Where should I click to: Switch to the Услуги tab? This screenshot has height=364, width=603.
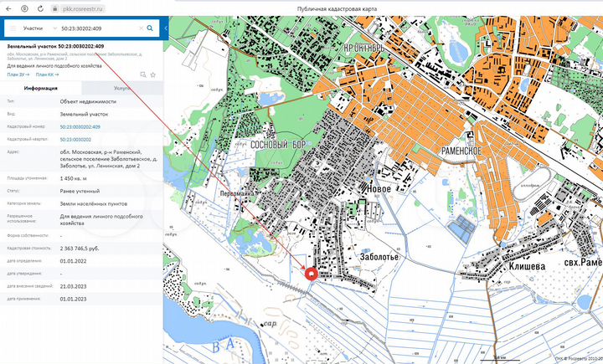(x=122, y=88)
